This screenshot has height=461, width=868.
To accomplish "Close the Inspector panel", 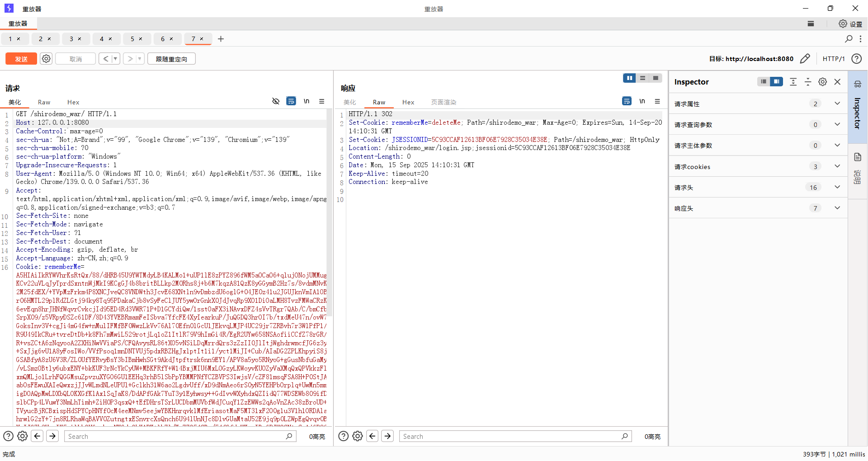I will tap(837, 82).
